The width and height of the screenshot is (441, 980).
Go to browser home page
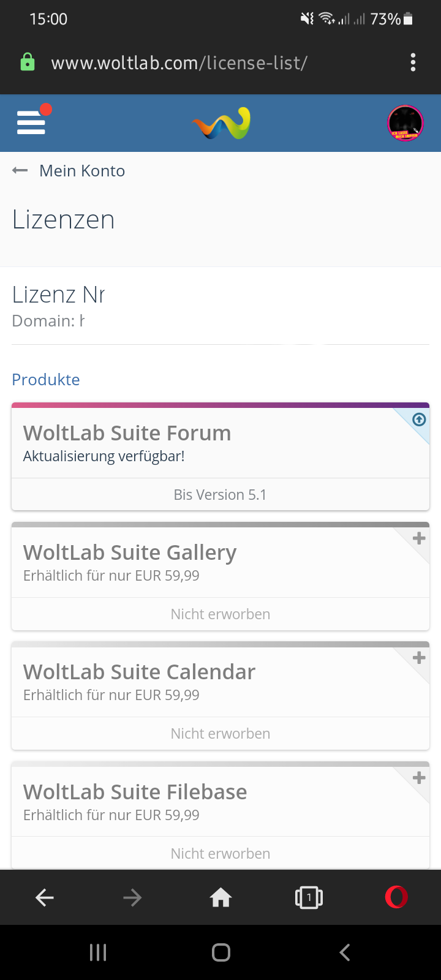click(x=221, y=898)
